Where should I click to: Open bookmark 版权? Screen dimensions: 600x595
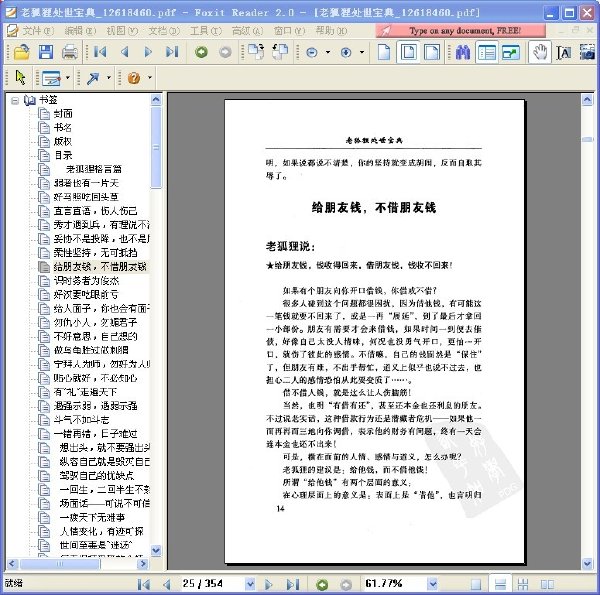63,141
